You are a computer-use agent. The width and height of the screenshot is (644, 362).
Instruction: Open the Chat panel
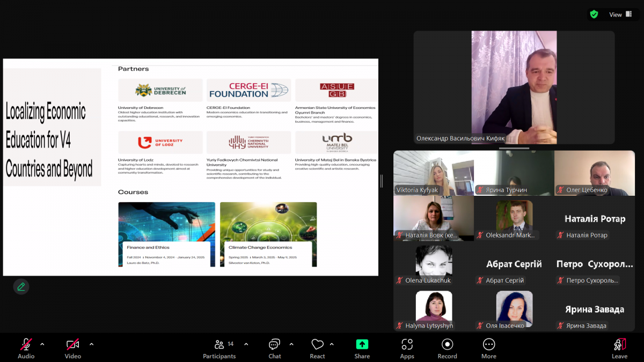(275, 348)
